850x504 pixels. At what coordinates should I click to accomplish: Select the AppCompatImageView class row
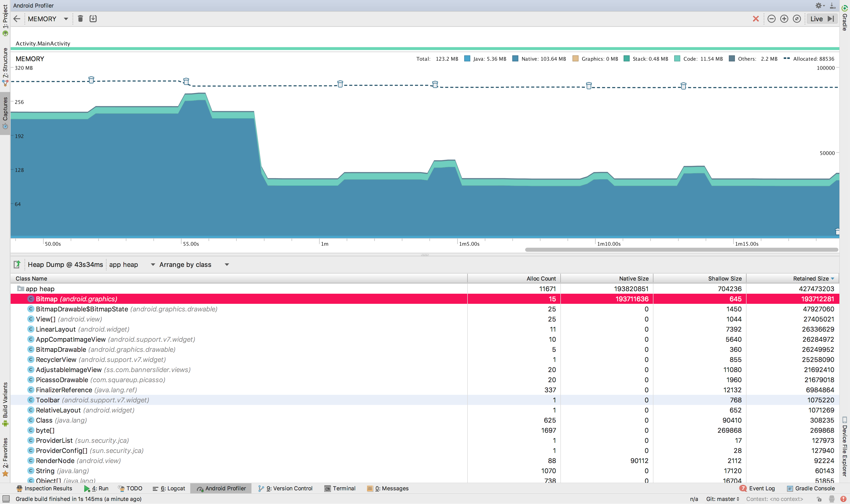click(425, 339)
